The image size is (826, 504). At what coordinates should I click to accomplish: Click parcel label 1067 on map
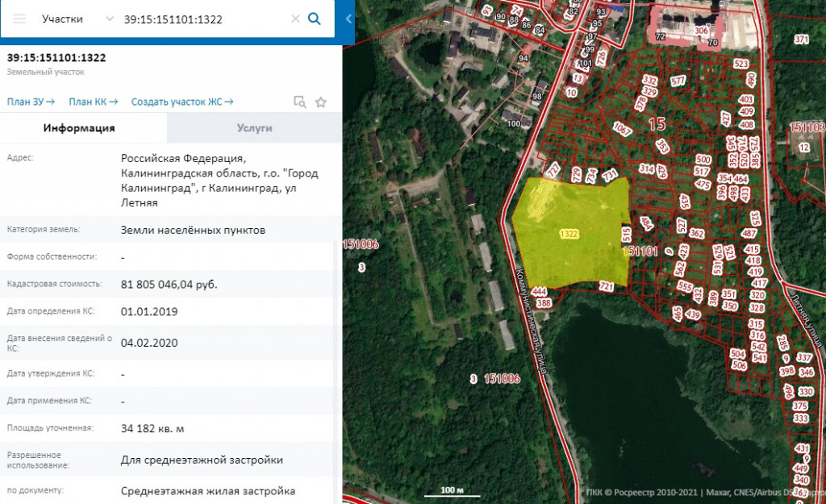click(622, 128)
